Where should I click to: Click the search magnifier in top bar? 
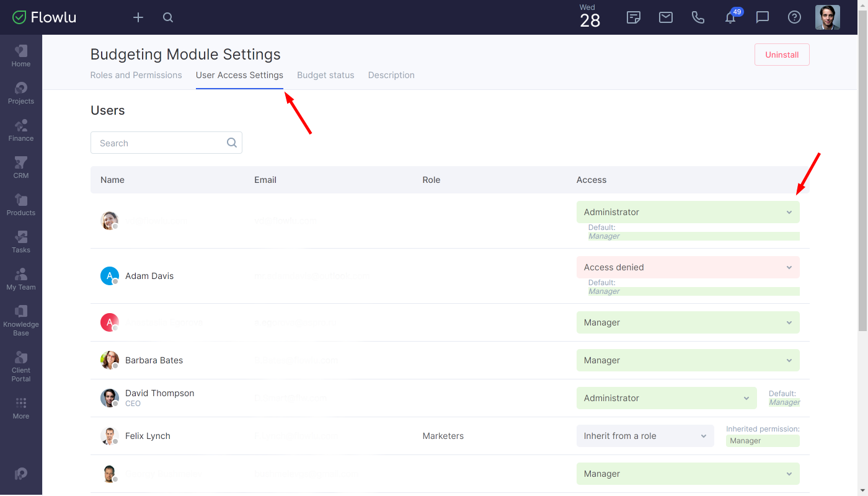point(168,17)
